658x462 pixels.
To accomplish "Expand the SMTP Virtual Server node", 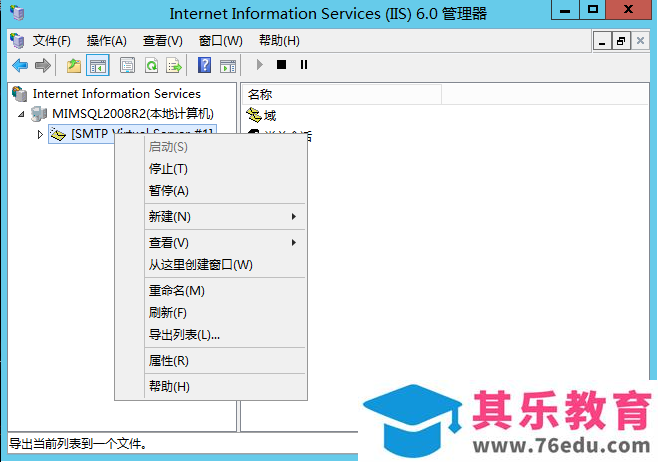I will point(40,134).
